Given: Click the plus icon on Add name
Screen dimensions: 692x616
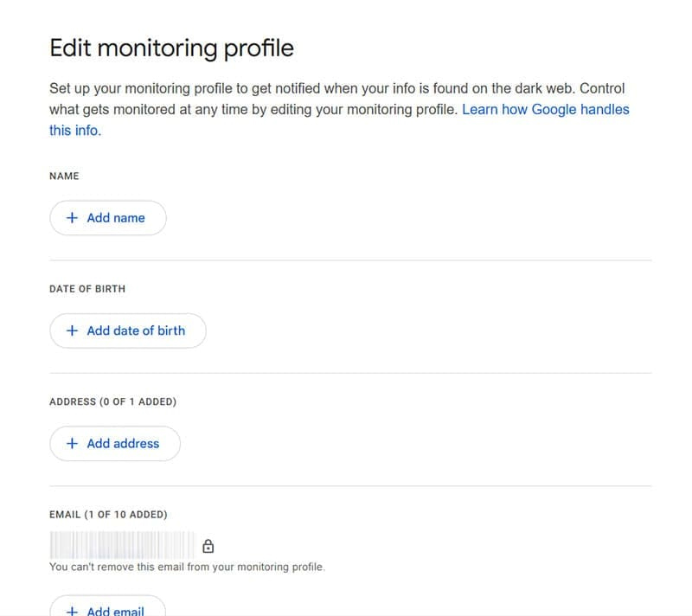Looking at the screenshot, I should [73, 217].
